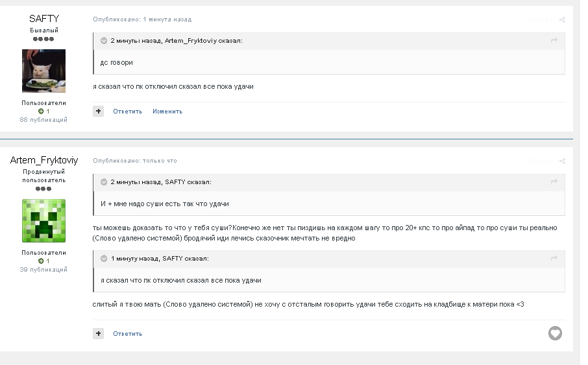The height and width of the screenshot is (365, 588).
Task: Click Ответить under SAFTY's post
Action: 127,112
